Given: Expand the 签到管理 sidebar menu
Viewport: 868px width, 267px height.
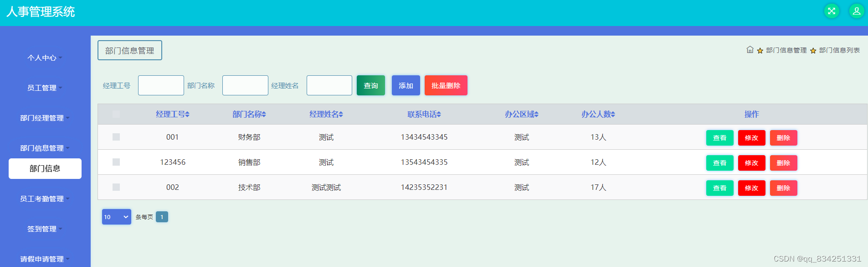Looking at the screenshot, I should [45, 229].
